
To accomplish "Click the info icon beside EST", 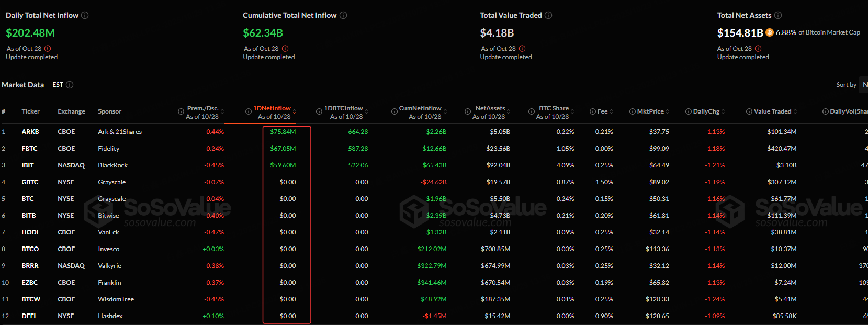I will 70,85.
